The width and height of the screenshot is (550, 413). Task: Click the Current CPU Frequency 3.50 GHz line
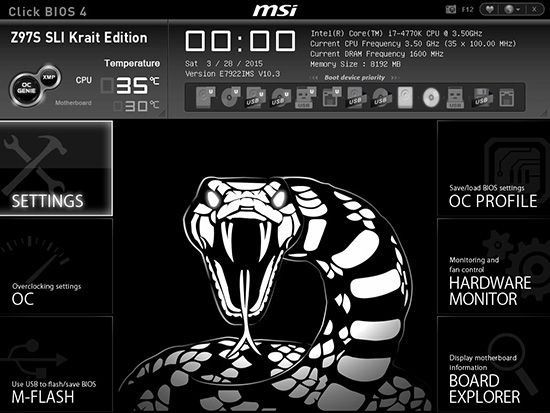click(x=413, y=44)
